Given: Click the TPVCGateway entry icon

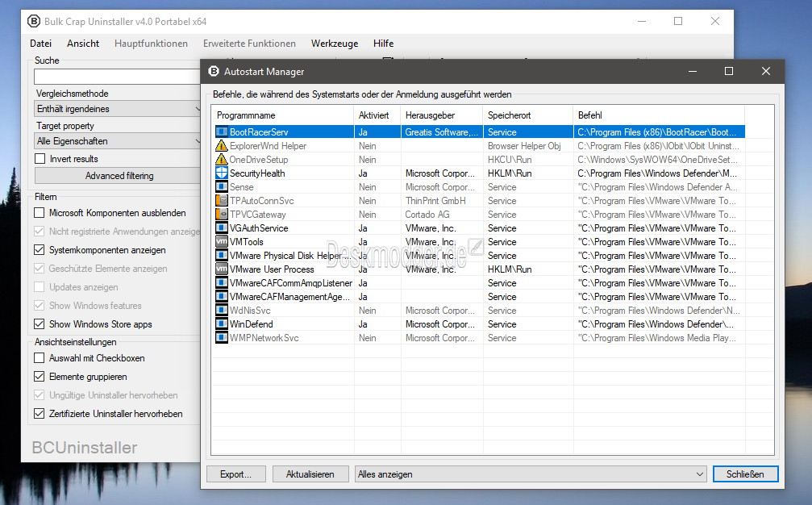Looking at the screenshot, I should 222,215.
